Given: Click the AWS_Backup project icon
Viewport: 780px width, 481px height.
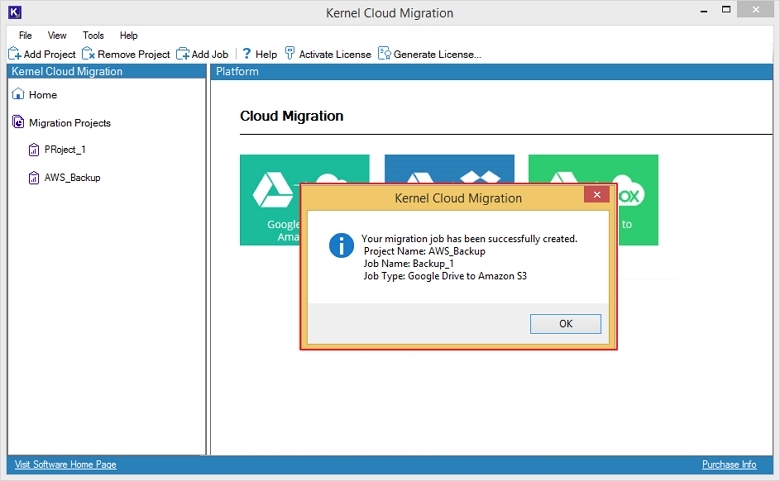Looking at the screenshot, I should click(x=33, y=177).
